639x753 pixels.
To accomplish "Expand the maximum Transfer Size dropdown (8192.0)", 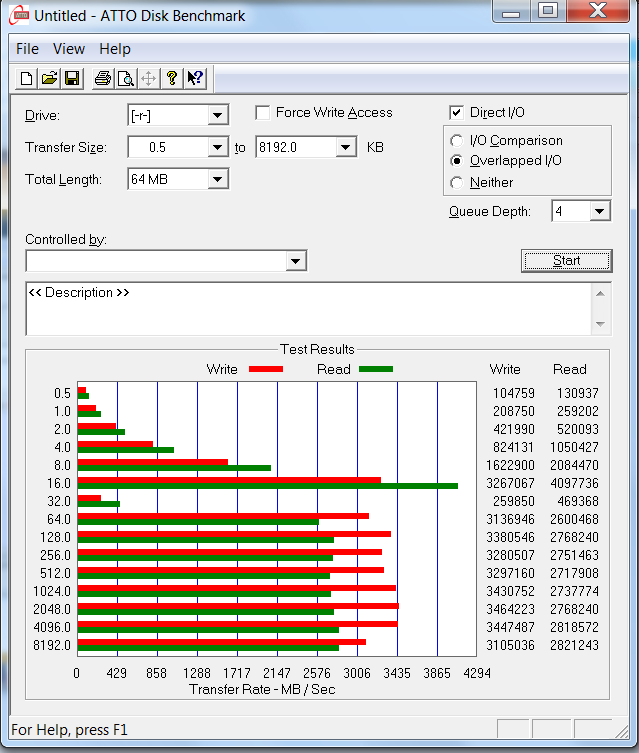I will (x=346, y=147).
